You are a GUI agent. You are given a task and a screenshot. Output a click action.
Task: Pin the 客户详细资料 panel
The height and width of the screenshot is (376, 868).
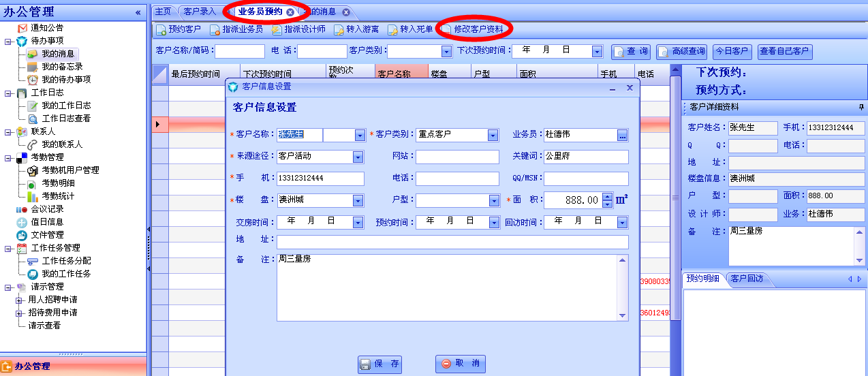[x=861, y=108]
